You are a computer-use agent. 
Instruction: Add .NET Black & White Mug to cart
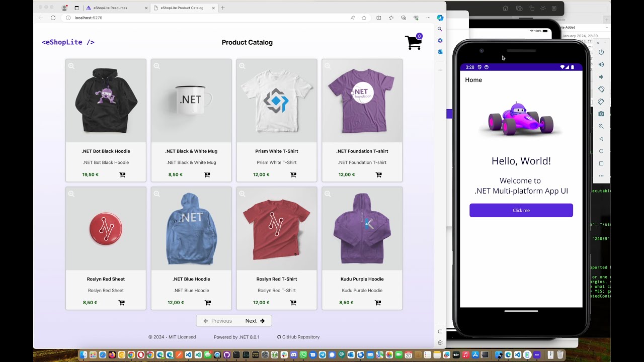[x=207, y=175]
